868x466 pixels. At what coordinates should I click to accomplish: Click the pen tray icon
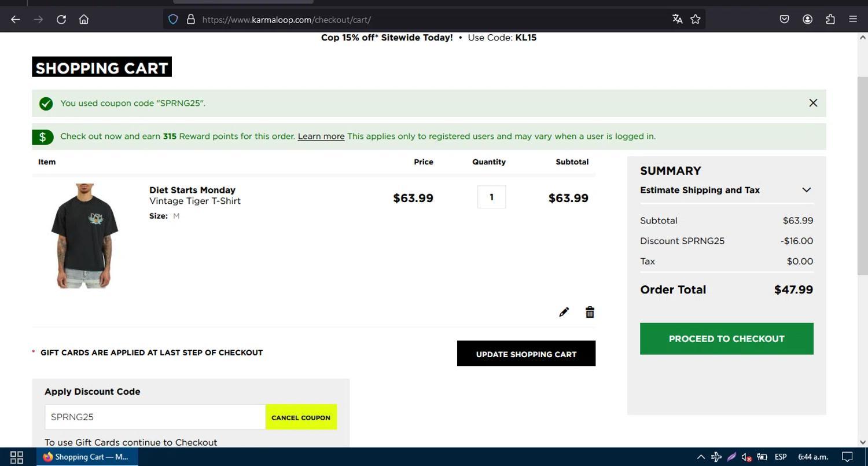coord(731,457)
